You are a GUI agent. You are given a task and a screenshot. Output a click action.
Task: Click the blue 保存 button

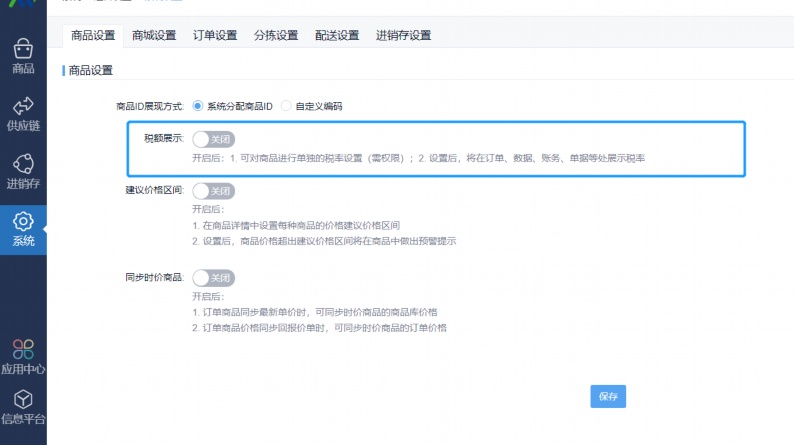pyautogui.click(x=608, y=396)
